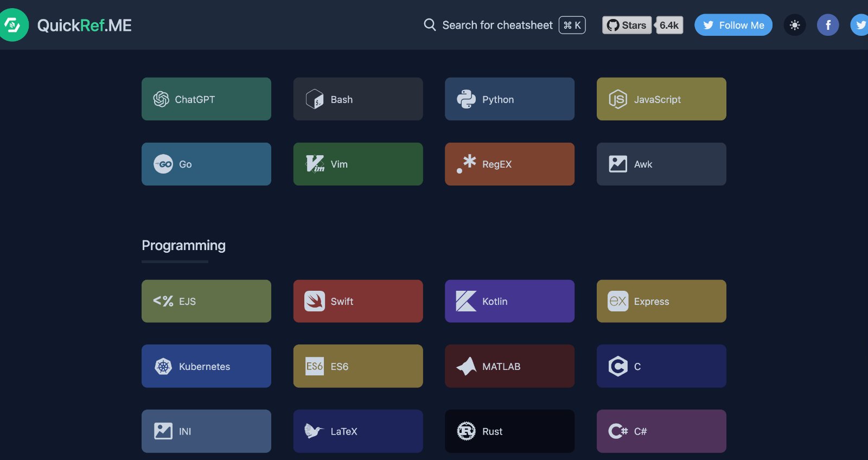Toggle the light/dark theme sun button
The height and width of the screenshot is (460, 868).
795,25
